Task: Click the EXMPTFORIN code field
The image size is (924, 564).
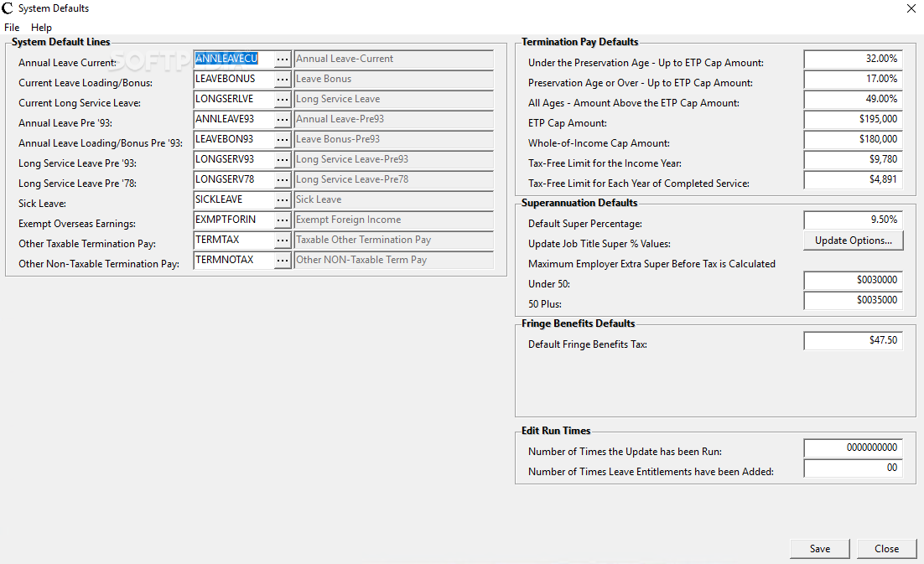Action: [x=234, y=220]
